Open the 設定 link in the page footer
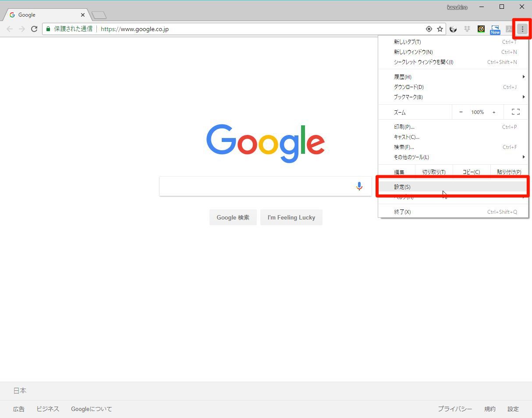The width and height of the screenshot is (532, 418). click(513, 409)
